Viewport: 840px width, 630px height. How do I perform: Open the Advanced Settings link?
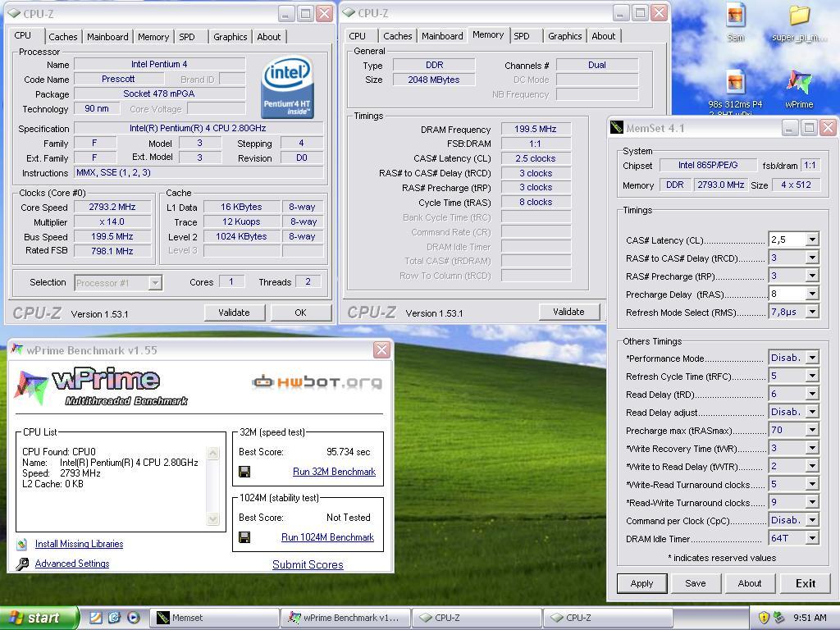(x=72, y=564)
